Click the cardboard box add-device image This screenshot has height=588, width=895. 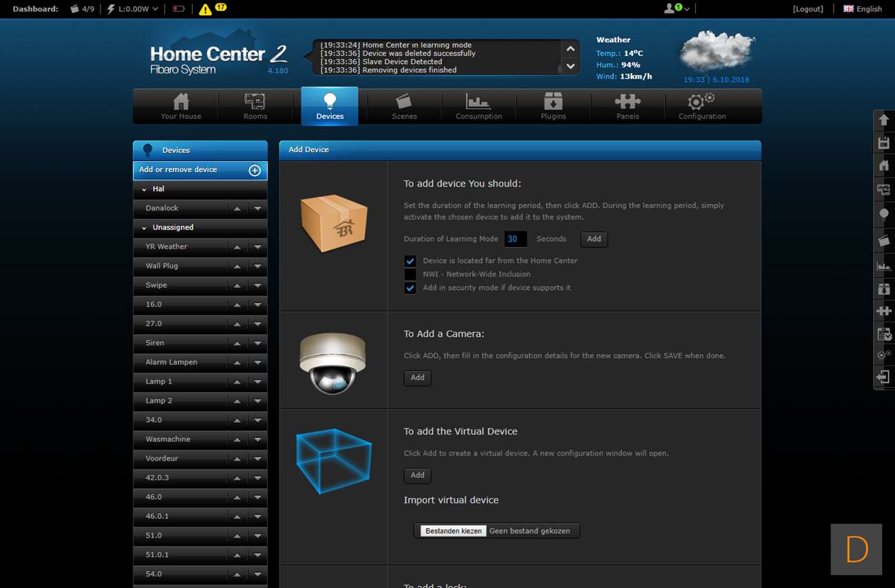tap(334, 222)
